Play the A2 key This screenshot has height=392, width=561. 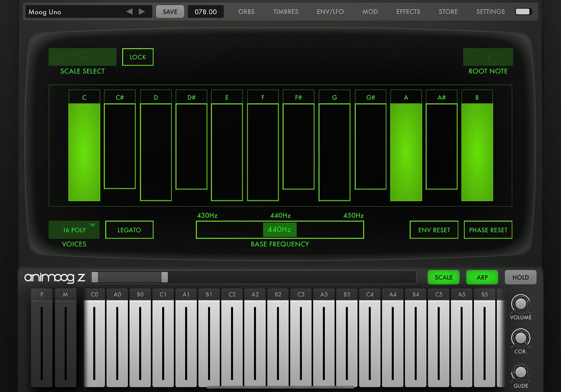click(x=255, y=343)
